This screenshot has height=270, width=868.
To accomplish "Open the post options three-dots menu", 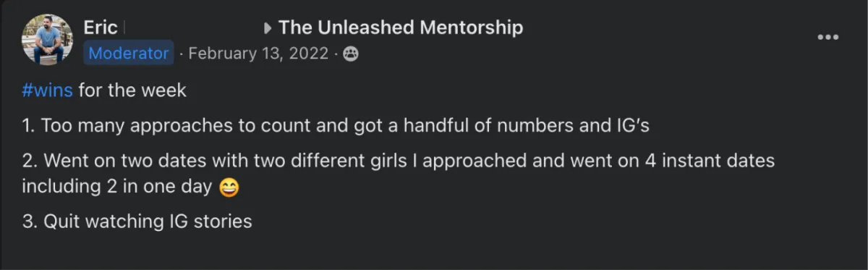I will point(827,37).
